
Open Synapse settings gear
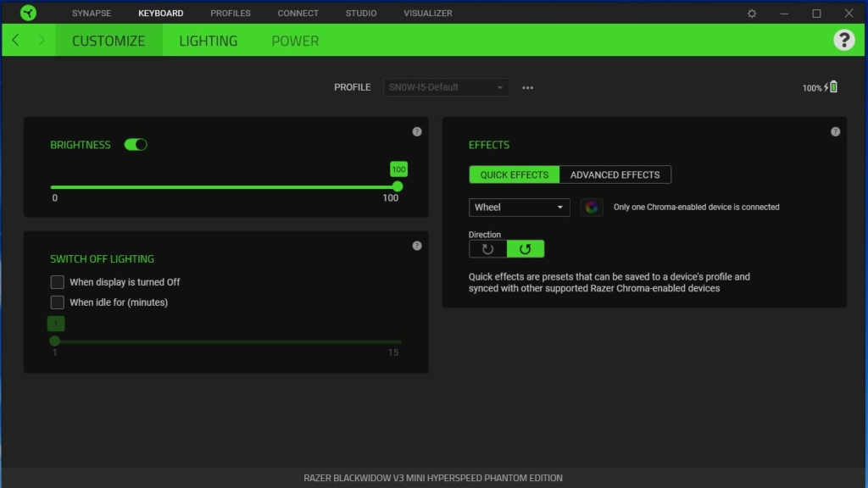tap(752, 14)
